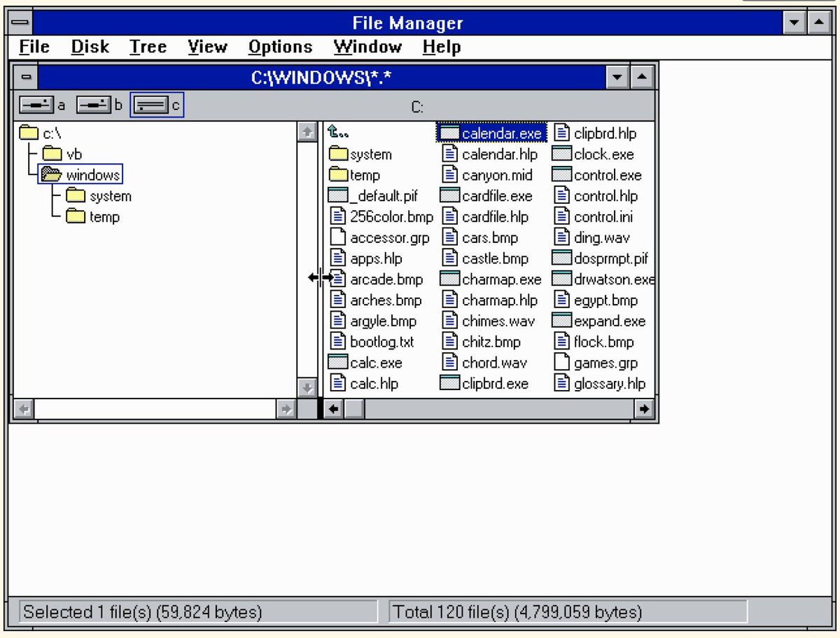Open the Options menu
The image size is (840, 638).
[x=280, y=47]
